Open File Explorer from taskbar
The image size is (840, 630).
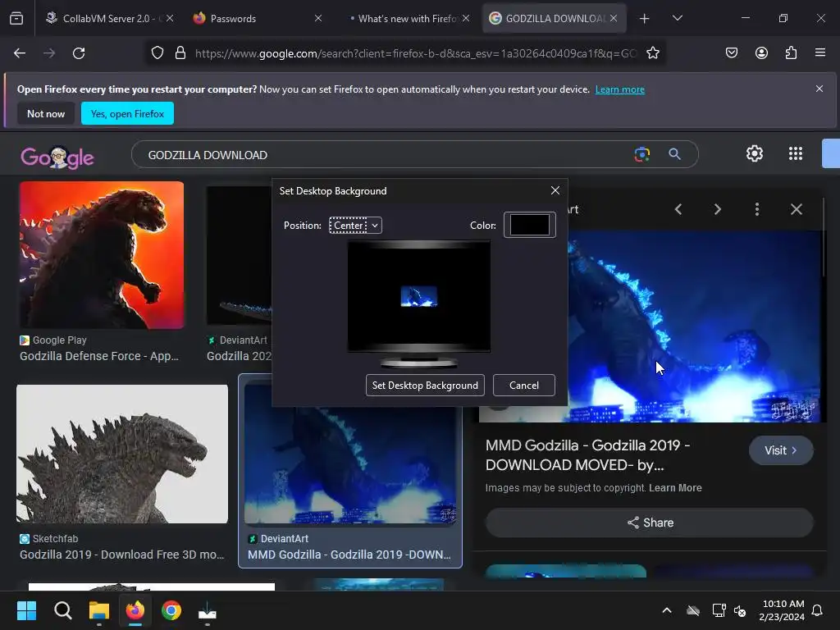pos(99,610)
